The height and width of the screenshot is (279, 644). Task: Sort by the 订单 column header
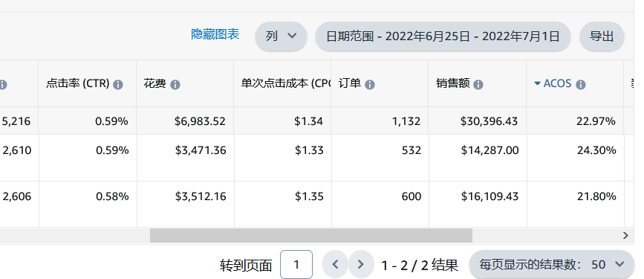point(350,83)
